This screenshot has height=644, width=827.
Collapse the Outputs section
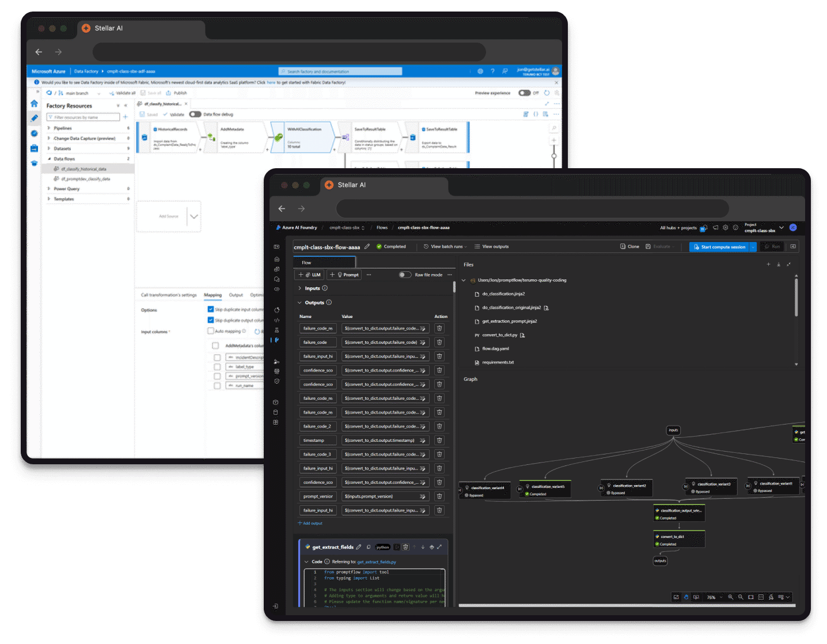[x=300, y=302]
